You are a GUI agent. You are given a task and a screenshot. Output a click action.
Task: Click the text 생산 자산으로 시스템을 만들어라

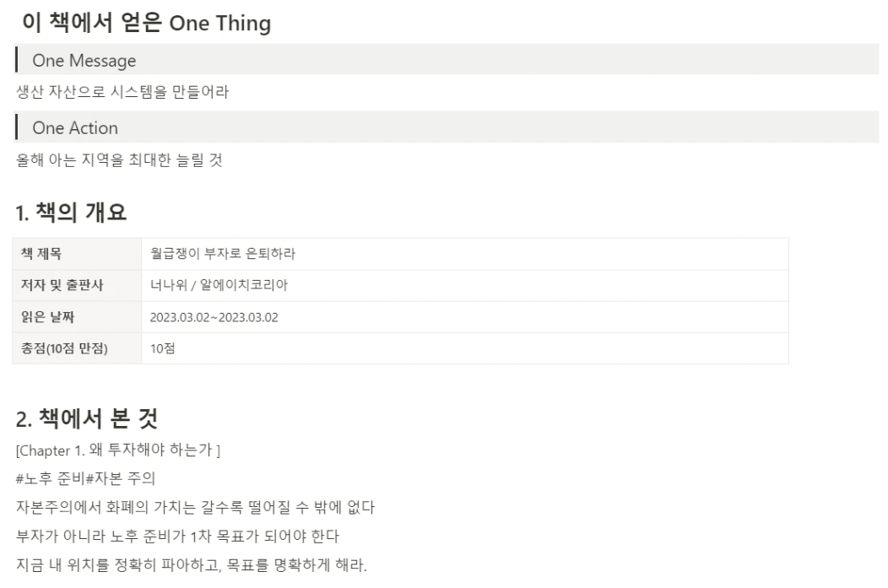(122, 92)
